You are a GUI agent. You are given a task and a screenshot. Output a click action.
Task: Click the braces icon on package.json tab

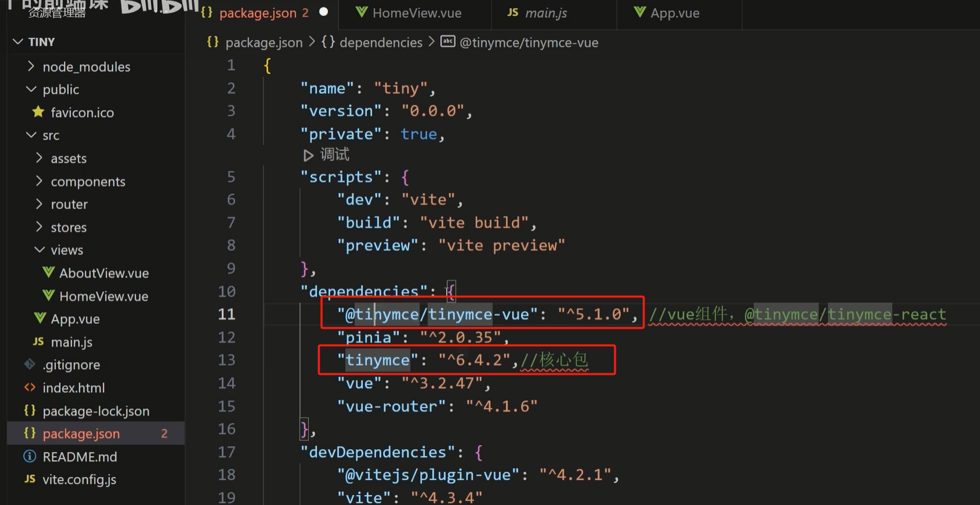coord(207,13)
